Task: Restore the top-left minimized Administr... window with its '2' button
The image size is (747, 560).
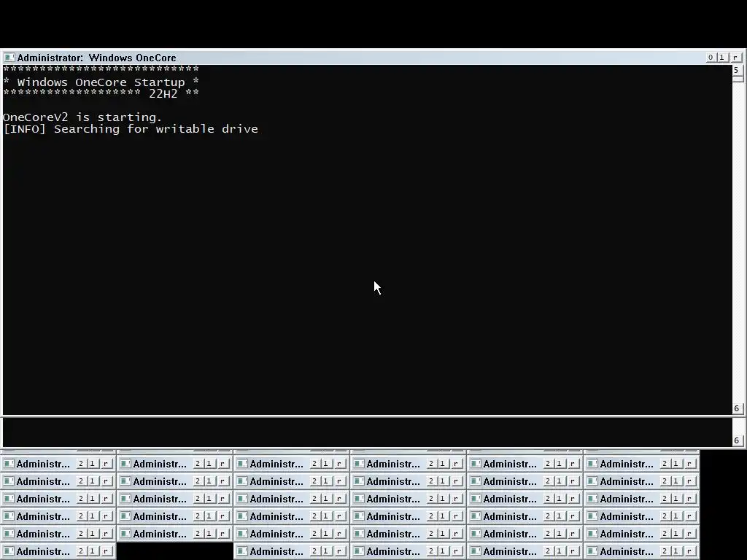Action: 81,463
